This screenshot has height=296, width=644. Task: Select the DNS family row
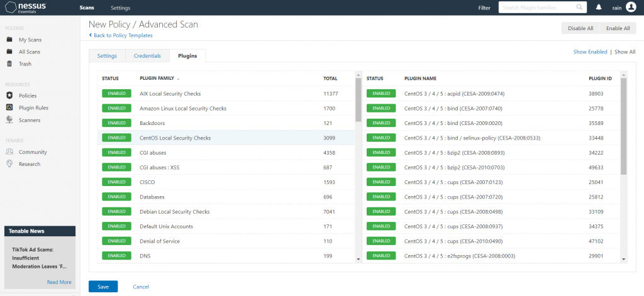[x=226, y=256]
